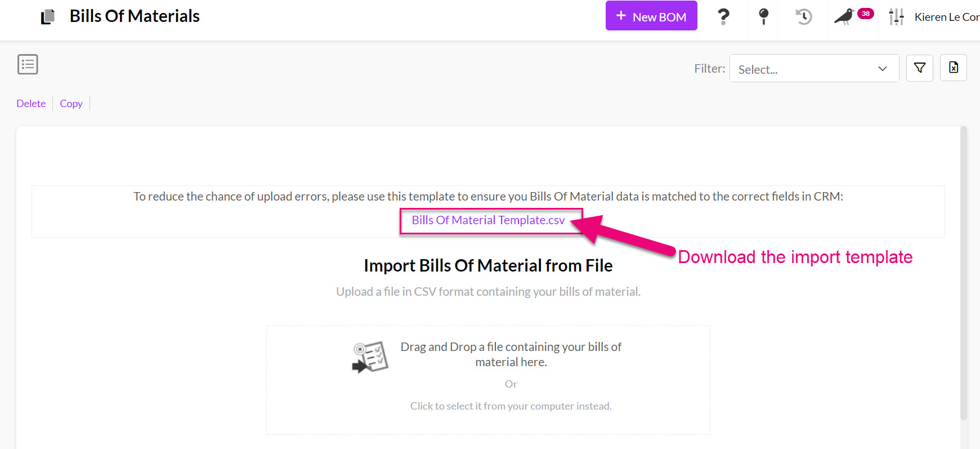This screenshot has height=449, width=980.
Task: Click the vertical scrollbar on the right
Action: tap(964, 273)
